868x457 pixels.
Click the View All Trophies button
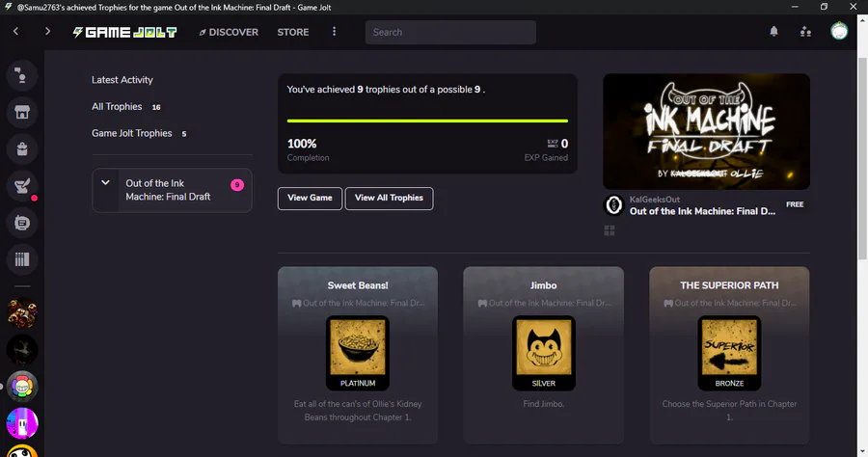390,198
